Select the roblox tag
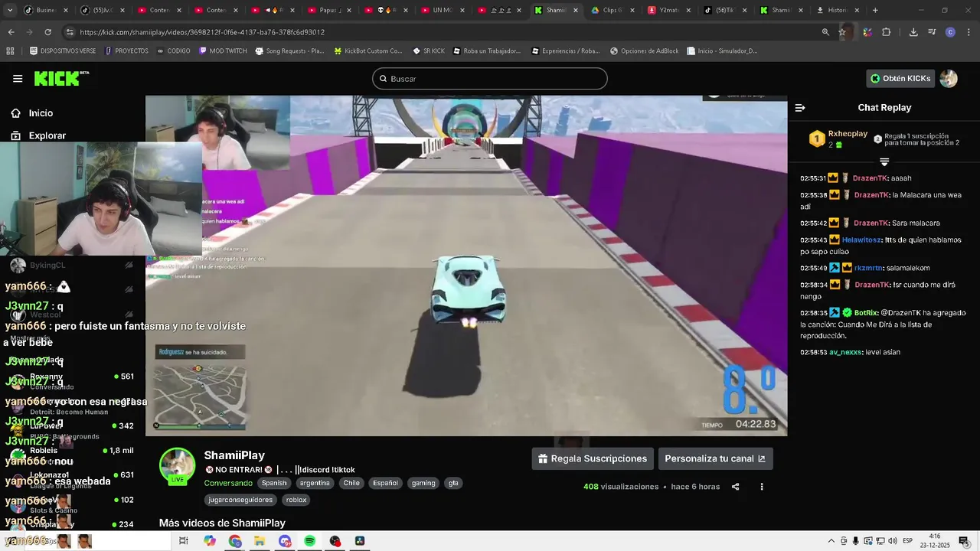The width and height of the screenshot is (980, 551). 296,500
